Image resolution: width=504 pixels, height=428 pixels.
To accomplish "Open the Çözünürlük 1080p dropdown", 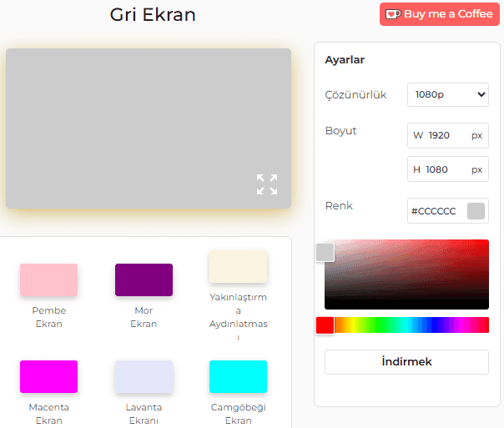I will [x=448, y=95].
